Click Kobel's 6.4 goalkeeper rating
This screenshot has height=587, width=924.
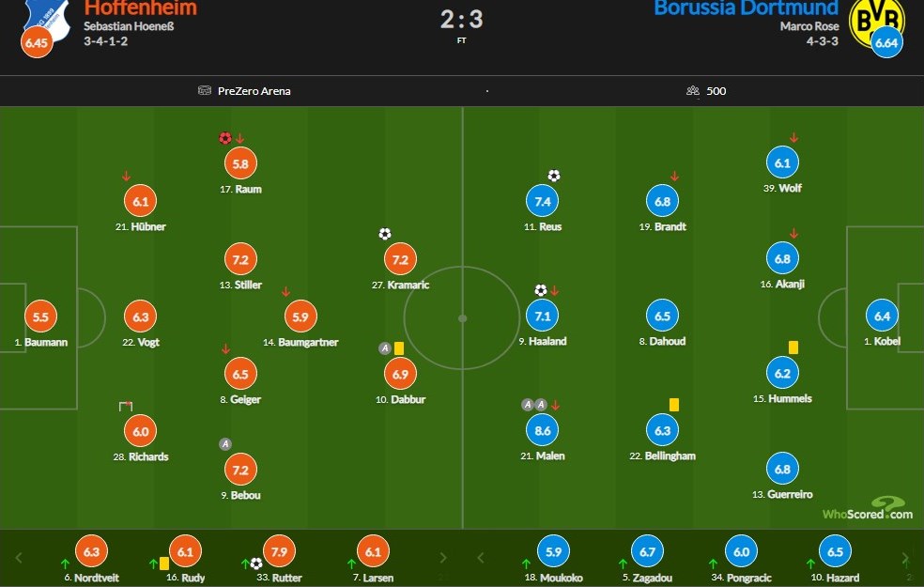click(882, 316)
